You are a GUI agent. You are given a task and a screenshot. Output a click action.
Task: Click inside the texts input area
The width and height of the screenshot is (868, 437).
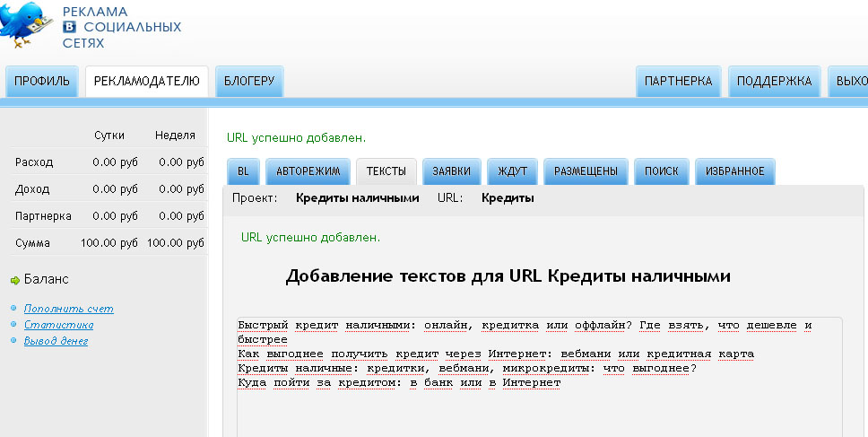click(x=540, y=377)
